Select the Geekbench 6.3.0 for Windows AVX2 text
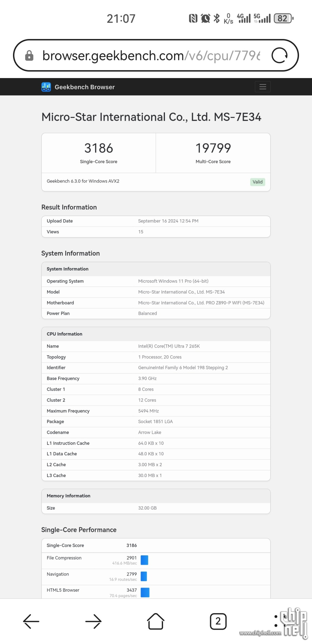This screenshot has width=312, height=644. (83, 181)
